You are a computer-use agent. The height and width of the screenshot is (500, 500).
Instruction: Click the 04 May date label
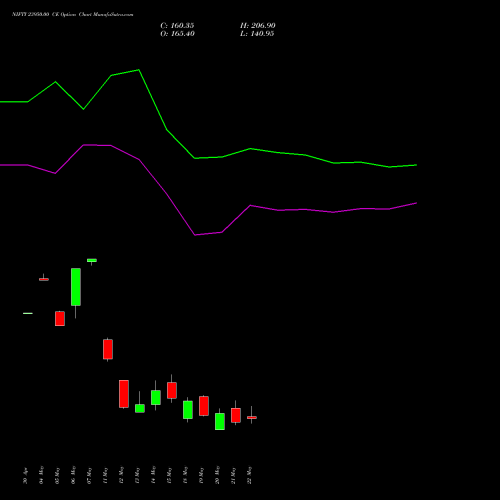pyautogui.click(x=42, y=475)
